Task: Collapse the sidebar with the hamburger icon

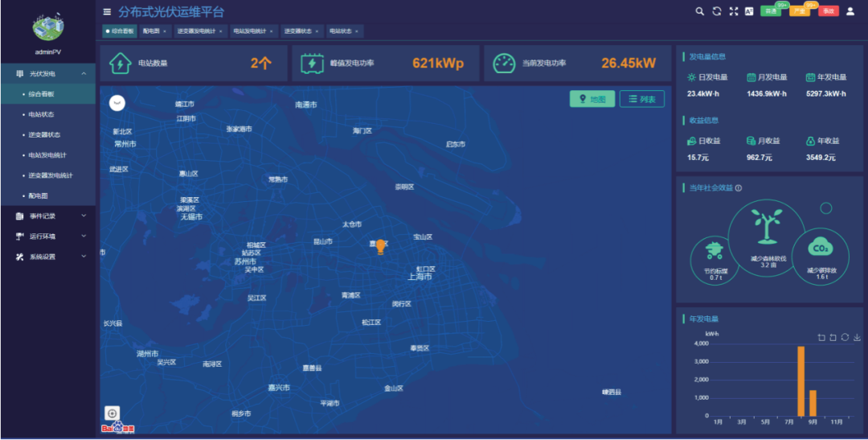Action: coord(107,11)
